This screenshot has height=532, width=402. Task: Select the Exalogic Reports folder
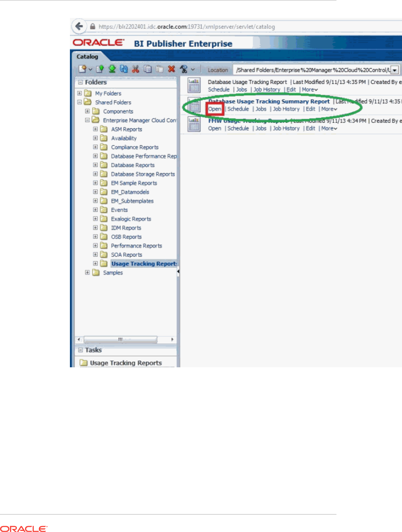click(x=131, y=219)
